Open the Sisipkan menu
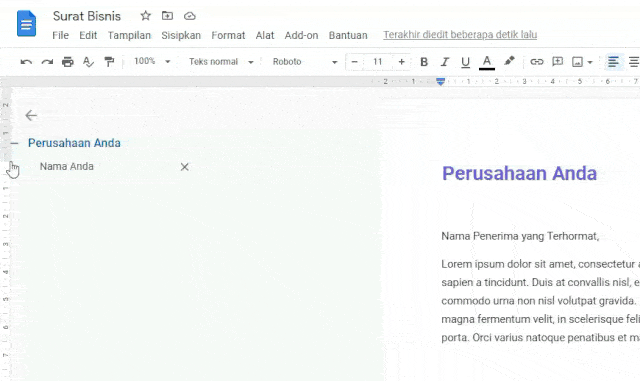 point(181,35)
